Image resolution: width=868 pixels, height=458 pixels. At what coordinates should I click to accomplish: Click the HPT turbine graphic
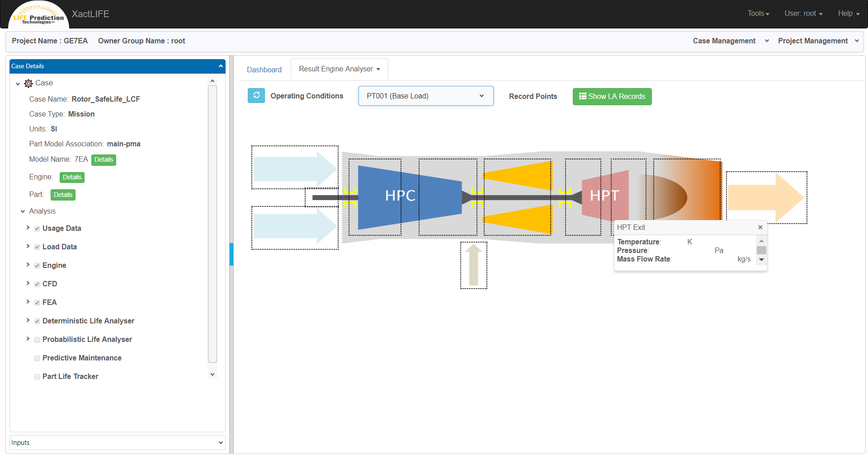[605, 196]
